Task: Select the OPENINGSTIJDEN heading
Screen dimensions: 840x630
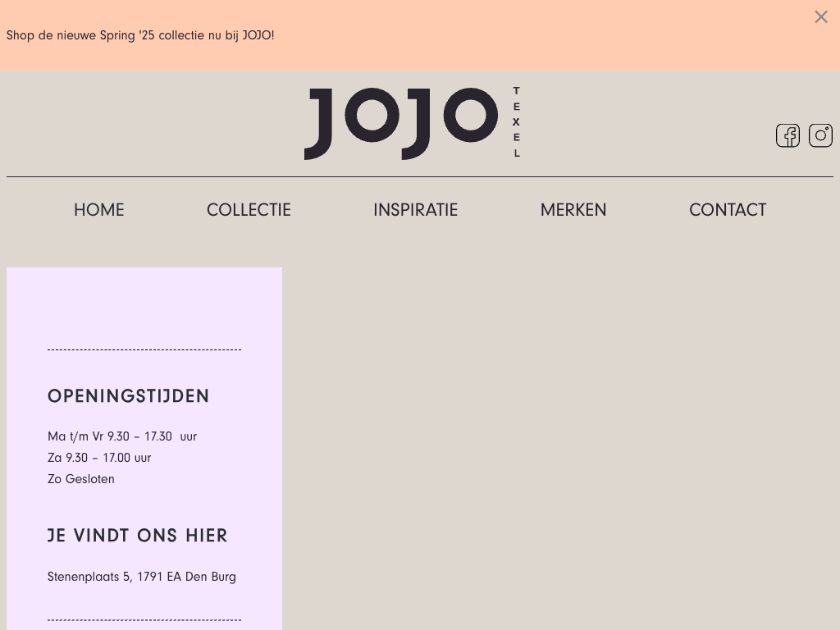Action: 128,396
